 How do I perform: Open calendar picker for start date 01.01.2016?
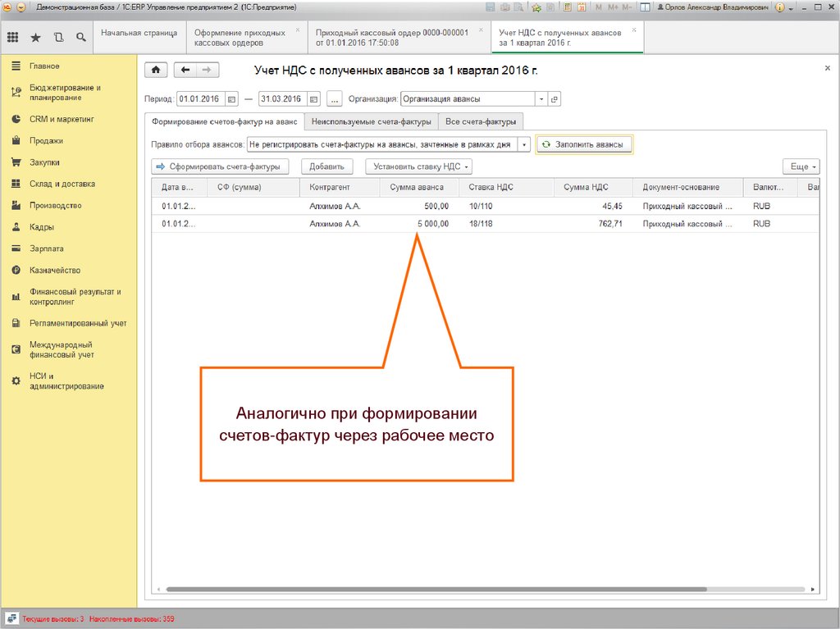(x=232, y=99)
